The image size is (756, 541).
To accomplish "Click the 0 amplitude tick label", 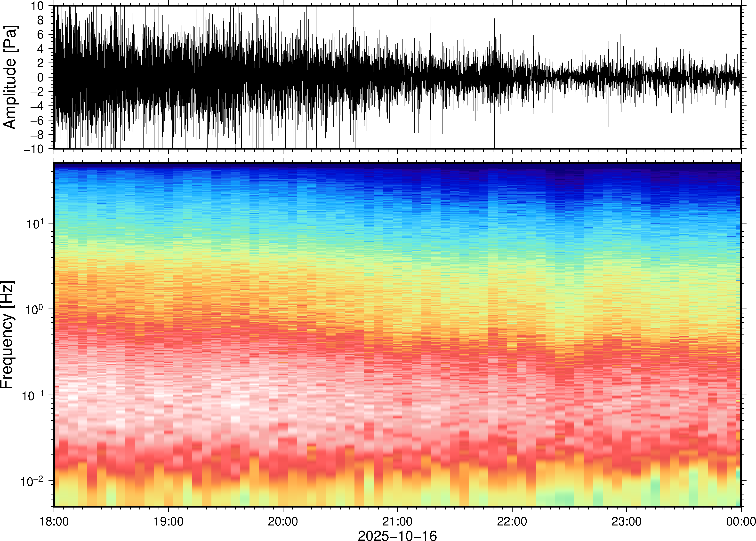I will (x=40, y=78).
